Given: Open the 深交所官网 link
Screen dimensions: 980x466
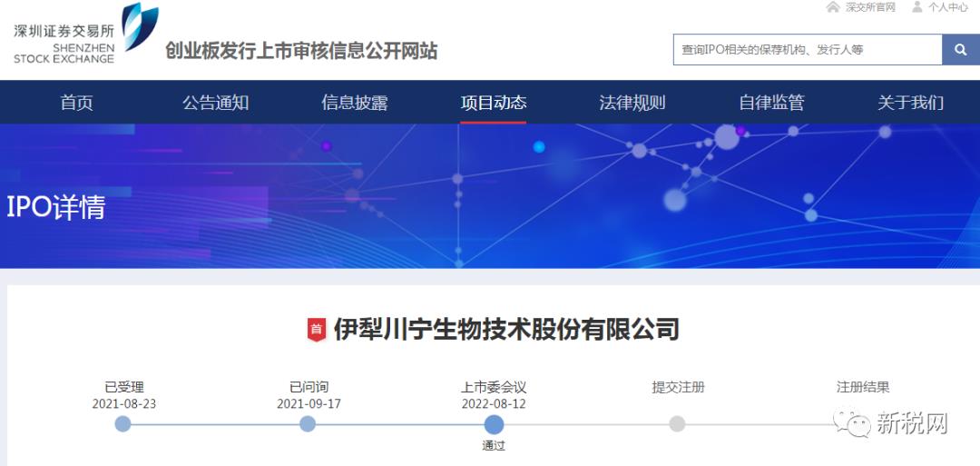Looking at the screenshot, I should click(x=870, y=7).
